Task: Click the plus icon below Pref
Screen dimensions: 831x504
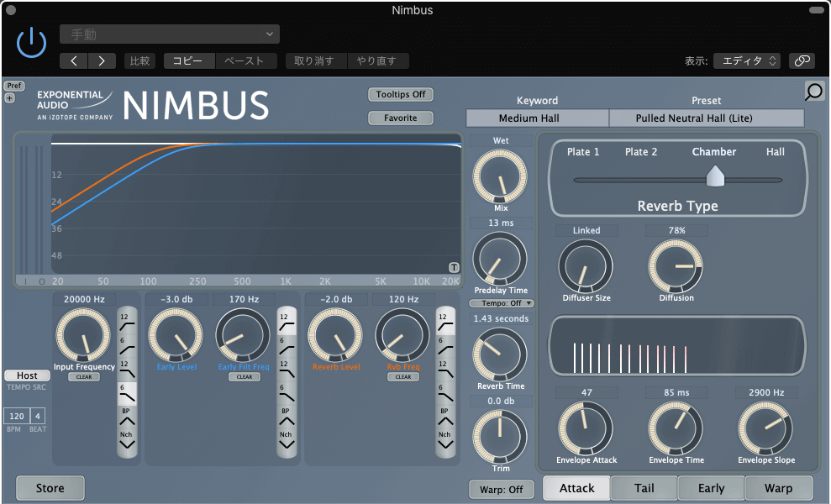Action: pyautogui.click(x=9, y=98)
